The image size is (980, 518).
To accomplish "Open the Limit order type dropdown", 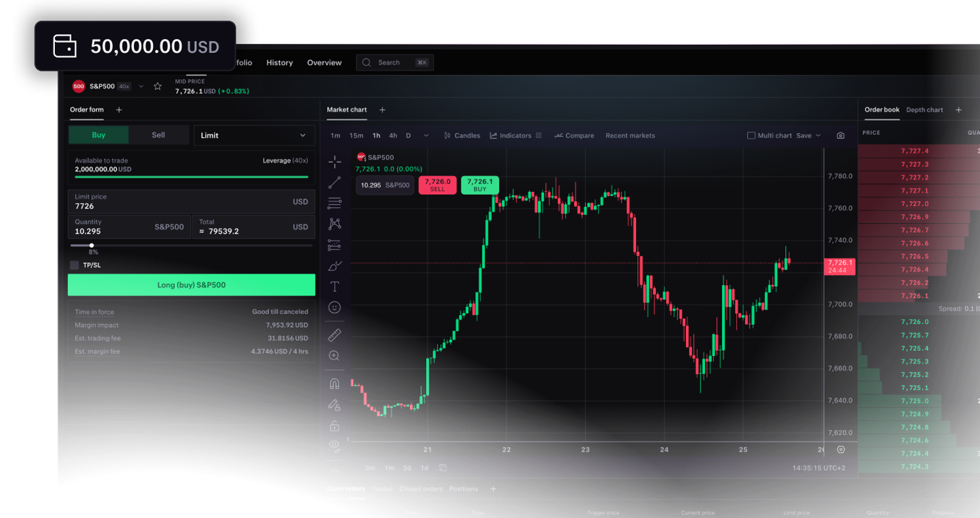I will click(254, 135).
